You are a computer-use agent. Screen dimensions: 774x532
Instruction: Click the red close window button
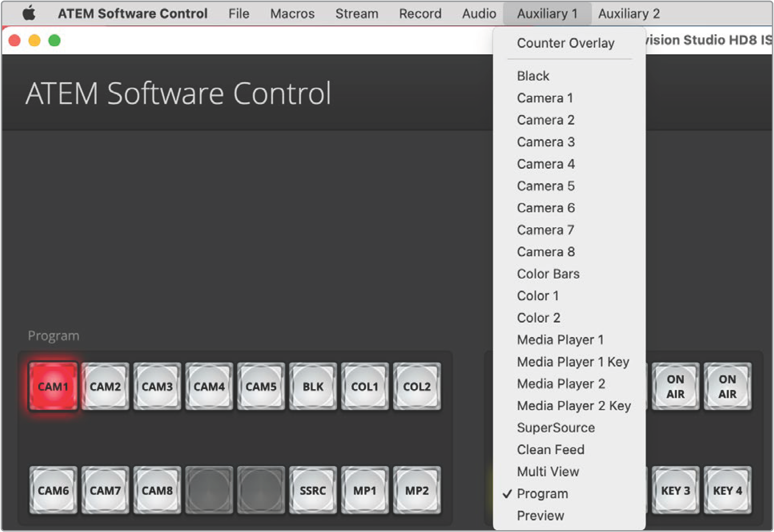click(14, 41)
